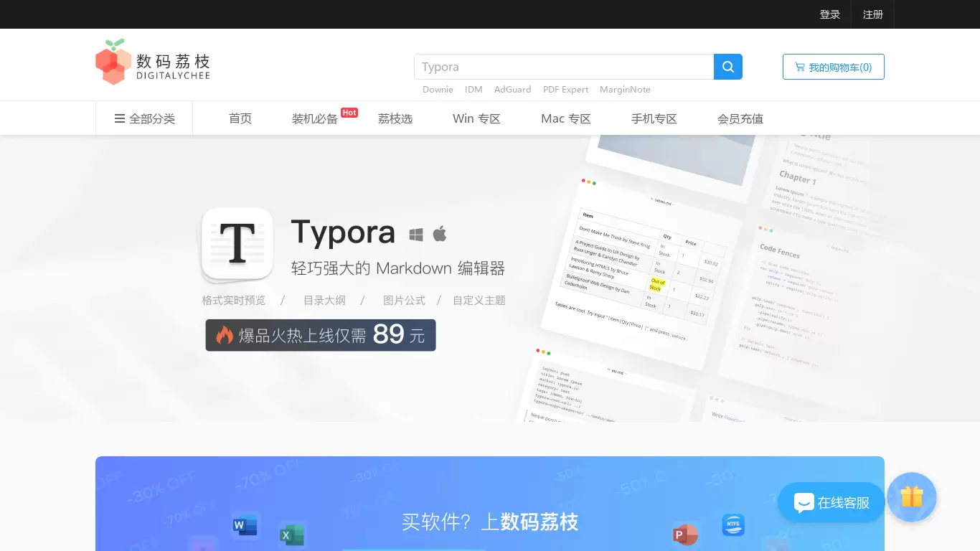Image resolution: width=980 pixels, height=551 pixels.
Task: Click the PowerPoint icon in promo banner
Action: click(685, 534)
